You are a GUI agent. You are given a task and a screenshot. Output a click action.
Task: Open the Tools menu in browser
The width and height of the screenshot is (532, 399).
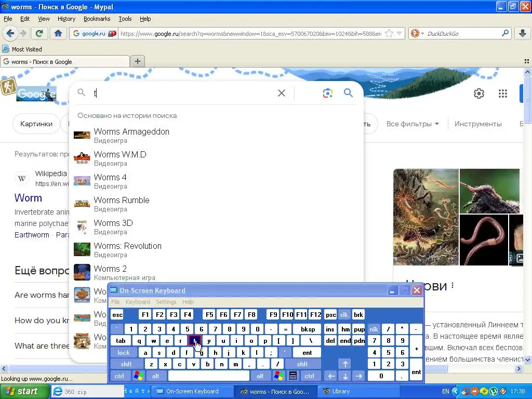point(125,19)
